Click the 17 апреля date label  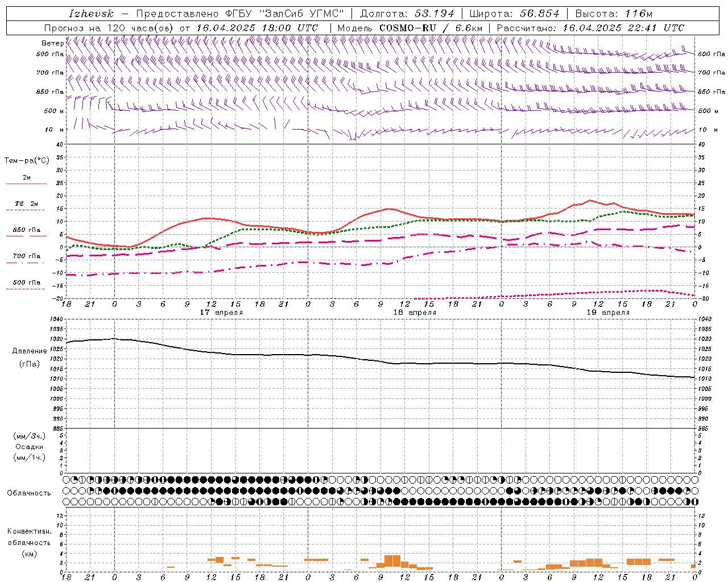tap(221, 313)
